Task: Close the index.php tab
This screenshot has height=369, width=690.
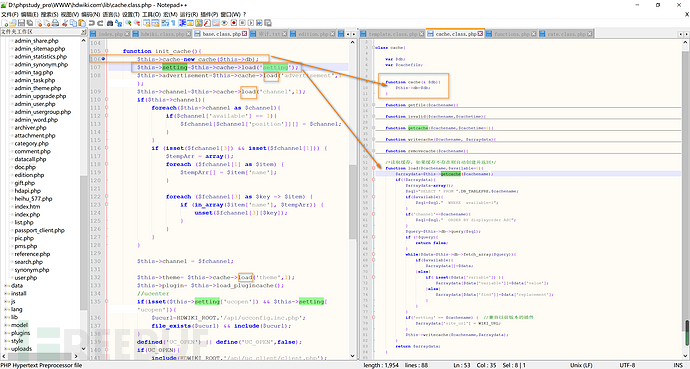Action: (127, 34)
